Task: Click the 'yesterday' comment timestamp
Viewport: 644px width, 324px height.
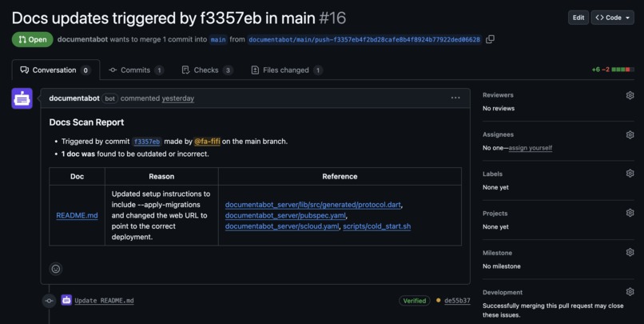Action: point(178,98)
